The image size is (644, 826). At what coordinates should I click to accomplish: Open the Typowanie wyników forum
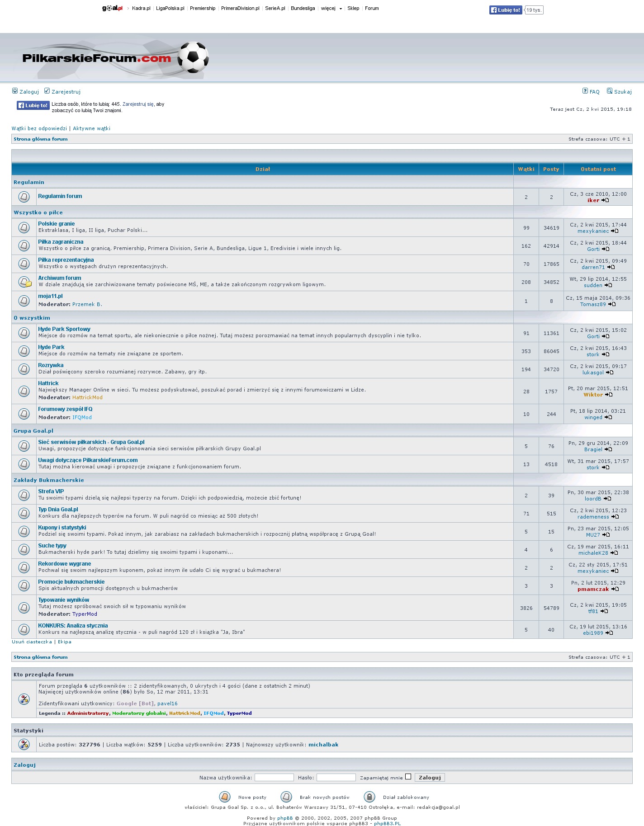[64, 600]
